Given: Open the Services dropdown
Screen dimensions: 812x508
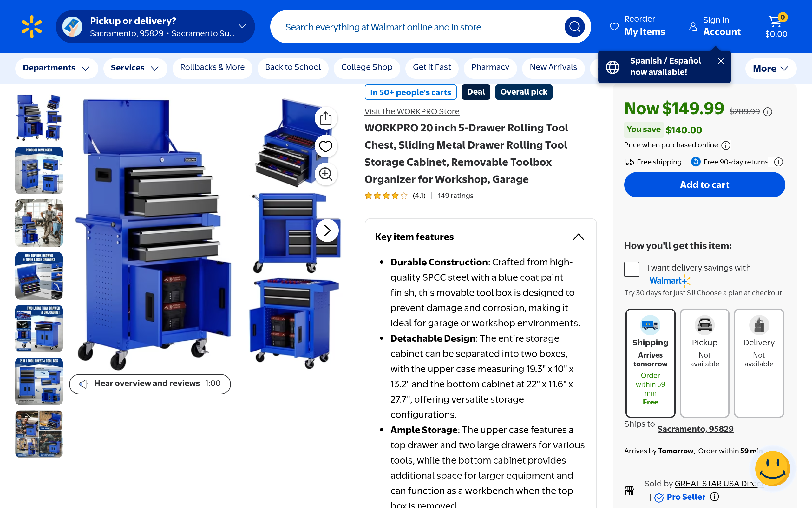Looking at the screenshot, I should 135,68.
